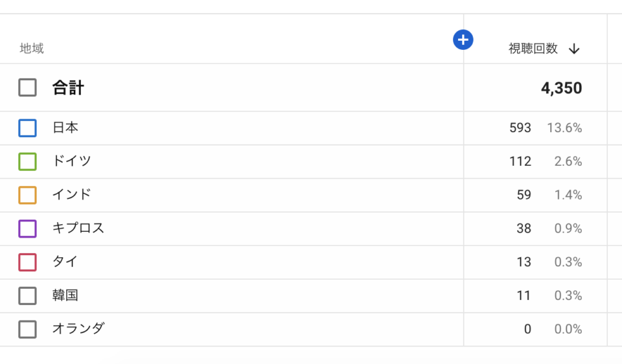The image size is (622, 364).
Task: Click the sort arrow beside 視聴回数
Action: click(x=574, y=49)
